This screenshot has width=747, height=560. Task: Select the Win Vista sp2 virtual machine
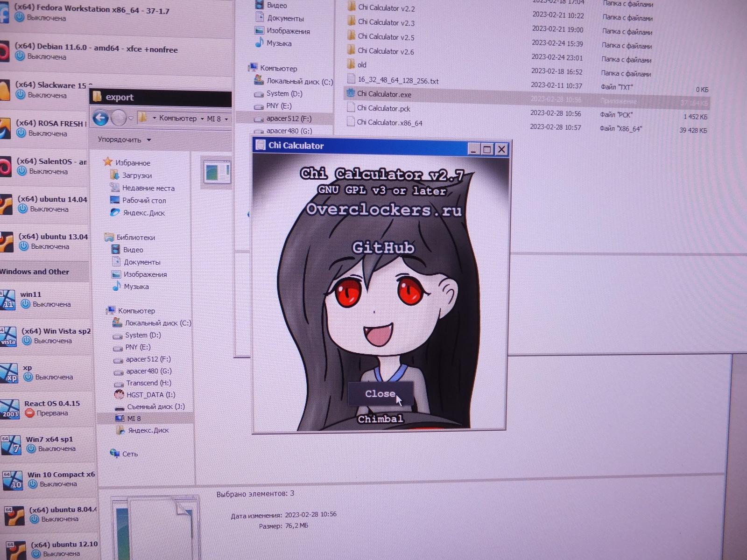pos(46,336)
